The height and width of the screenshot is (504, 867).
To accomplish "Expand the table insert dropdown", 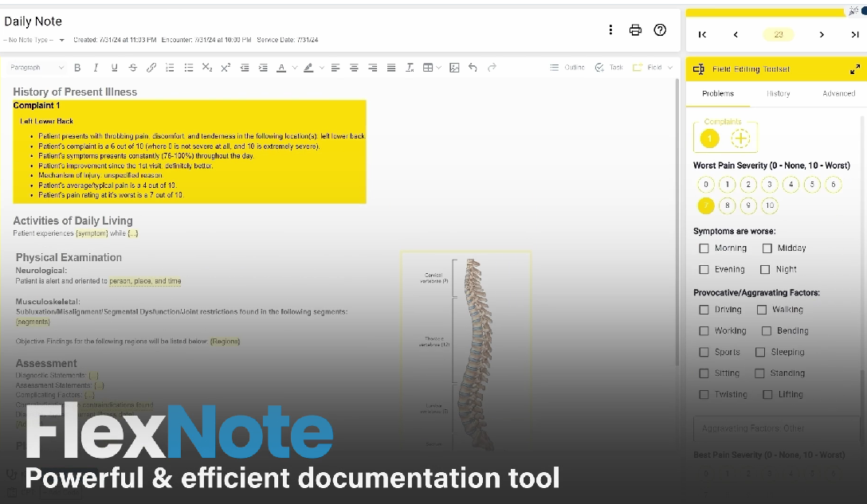I will click(439, 68).
